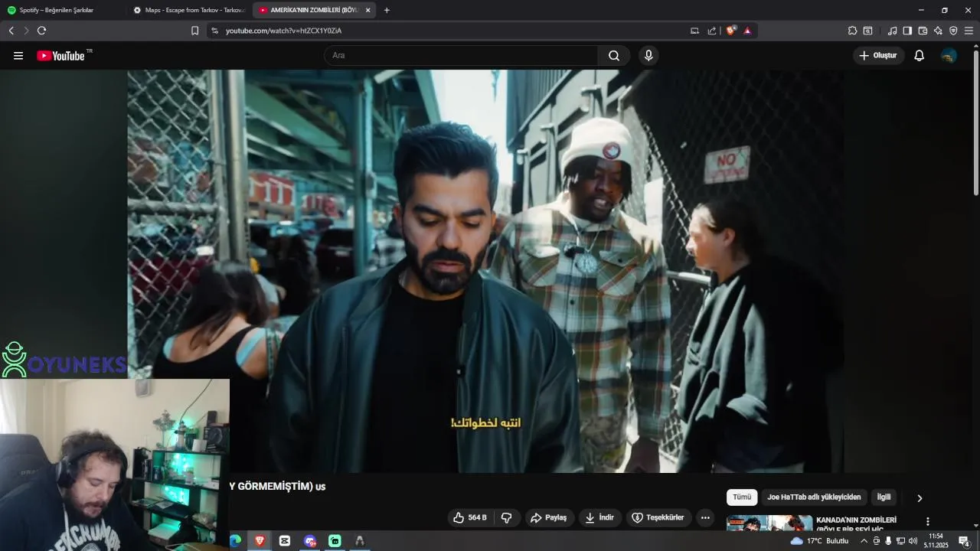Open the KANADA'NIN ZOMBİLERİ video title link
Screen dimensions: 980x551
pyautogui.click(x=856, y=524)
